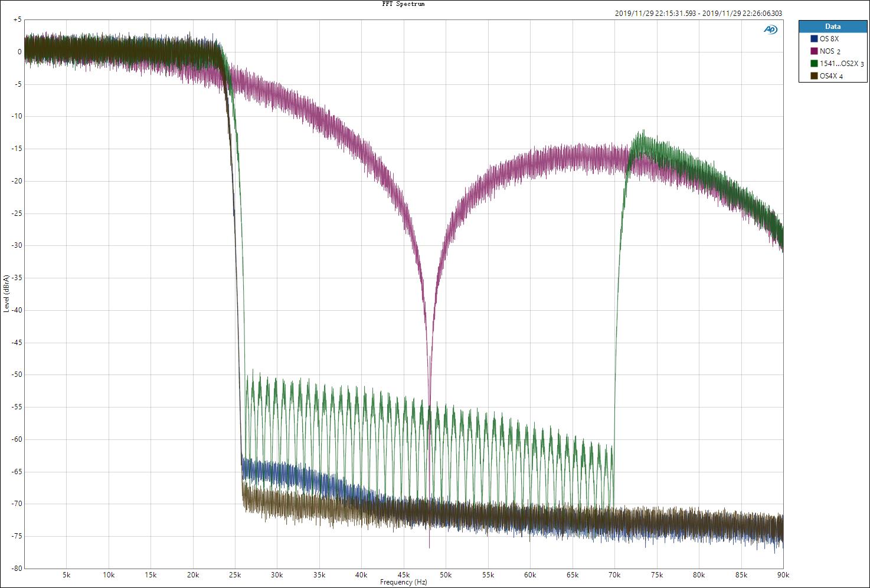Screen dimensions: 870x588
Task: Click the Audio Precision AP logo icon
Action: click(770, 29)
